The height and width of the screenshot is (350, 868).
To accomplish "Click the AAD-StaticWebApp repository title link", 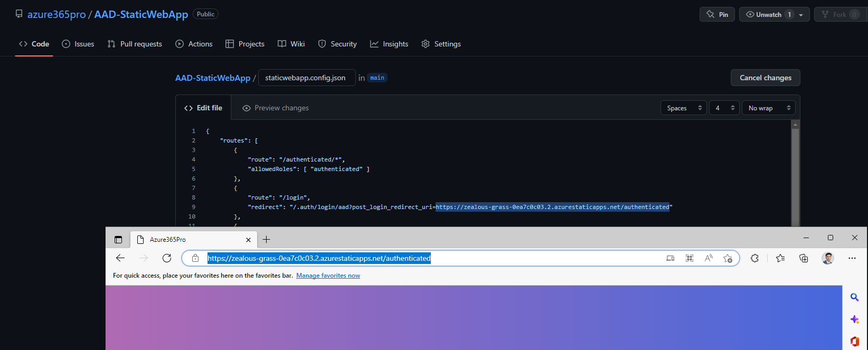I will [141, 14].
